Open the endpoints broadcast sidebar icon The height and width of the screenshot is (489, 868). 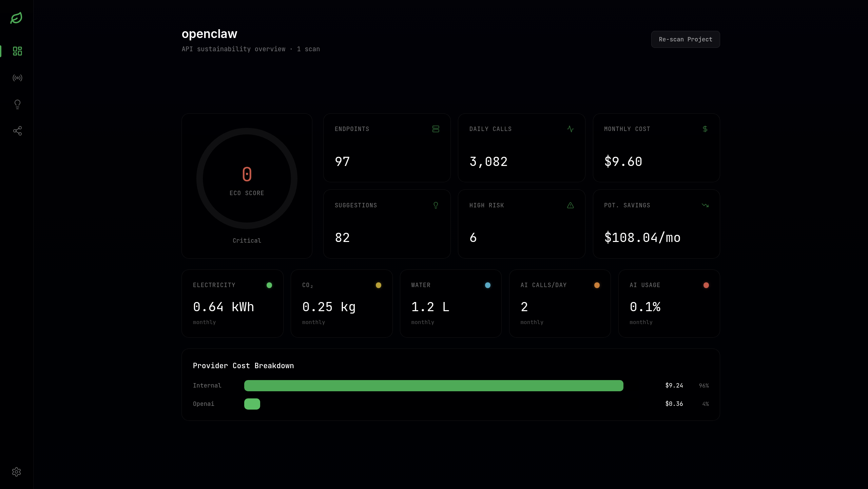pyautogui.click(x=17, y=78)
